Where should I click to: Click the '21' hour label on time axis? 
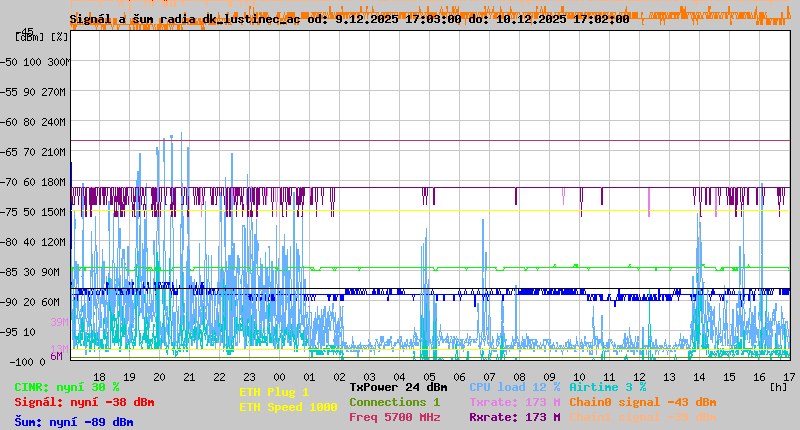[x=189, y=377]
